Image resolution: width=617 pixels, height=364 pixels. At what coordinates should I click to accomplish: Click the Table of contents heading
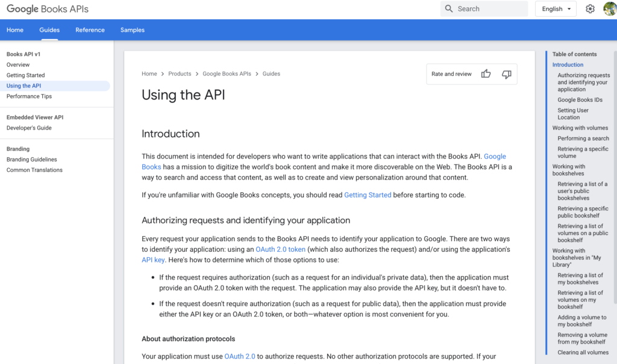pyautogui.click(x=574, y=54)
